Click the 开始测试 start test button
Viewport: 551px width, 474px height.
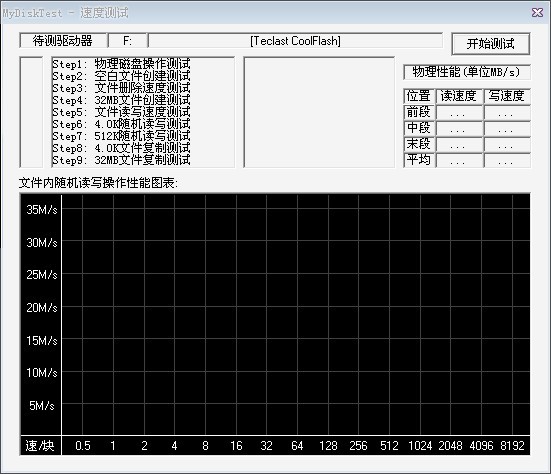pyautogui.click(x=491, y=44)
